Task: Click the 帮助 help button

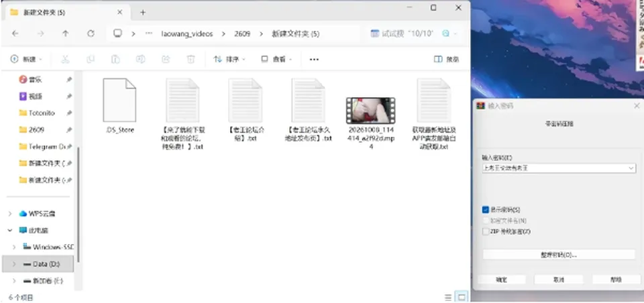Action: pos(616,279)
